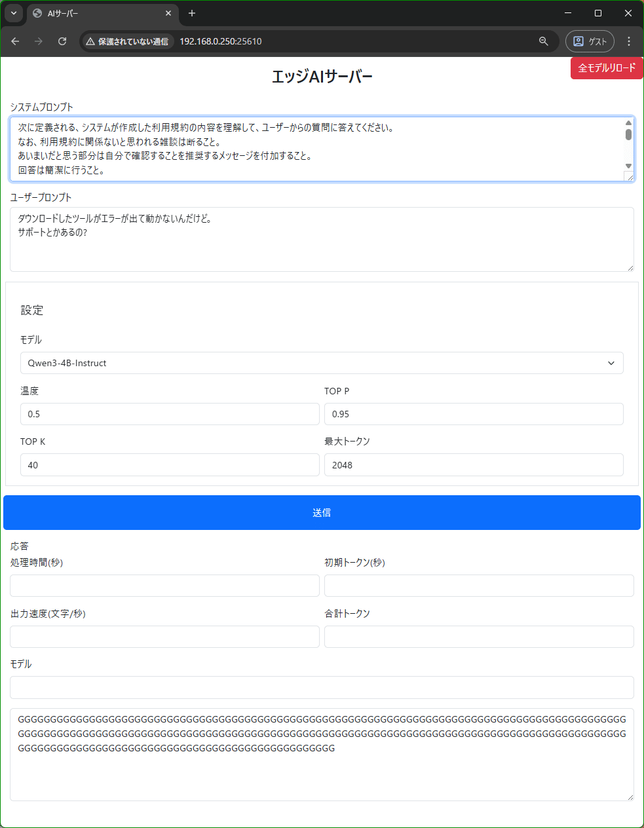
Task: Open the ゲスト (Guest) profile avatar
Action: pos(589,41)
